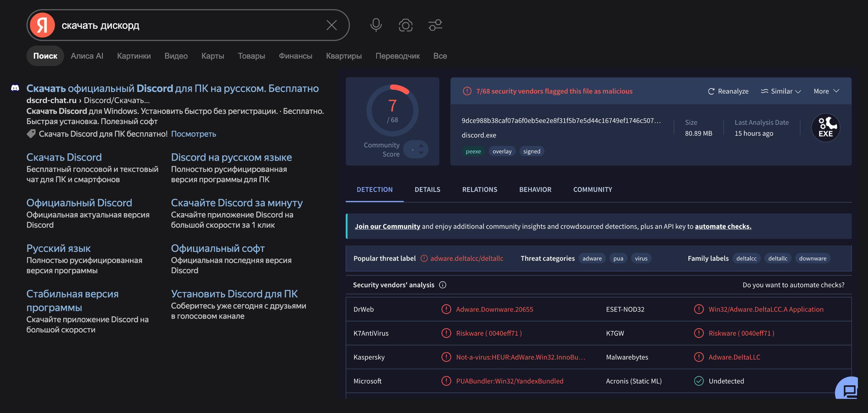
Task: Switch to the RELATIONS tab
Action: [480, 189]
